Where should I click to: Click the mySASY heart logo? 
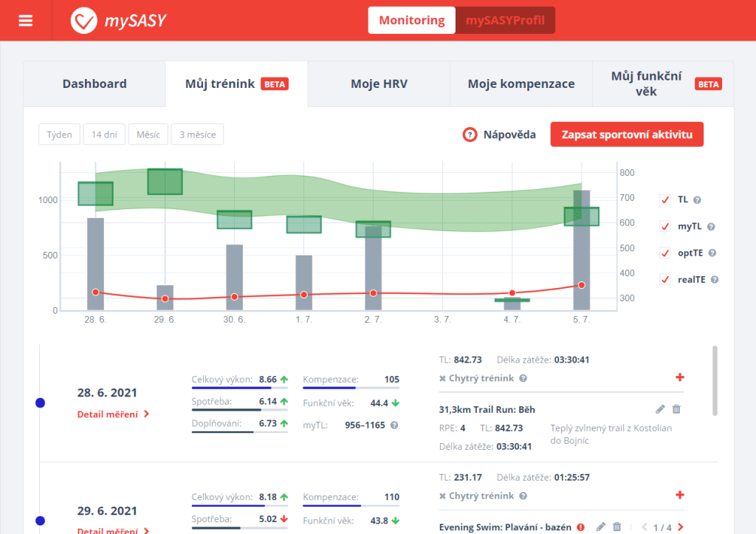83,21
